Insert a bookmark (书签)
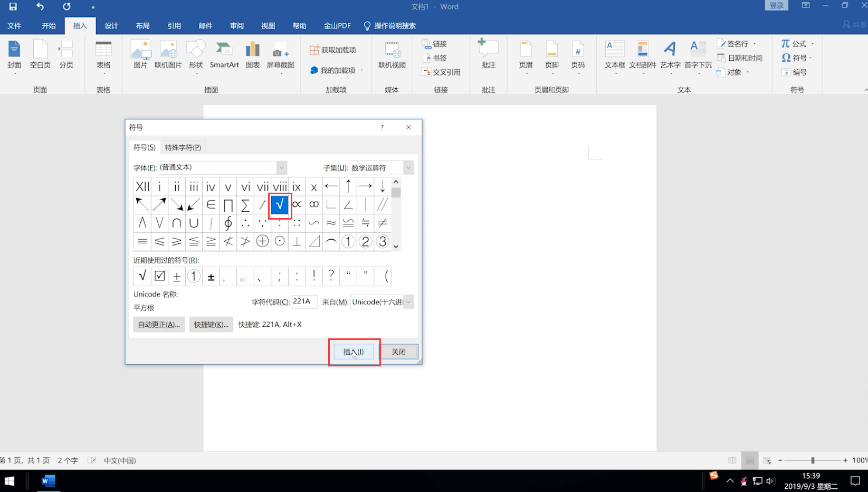 point(434,58)
